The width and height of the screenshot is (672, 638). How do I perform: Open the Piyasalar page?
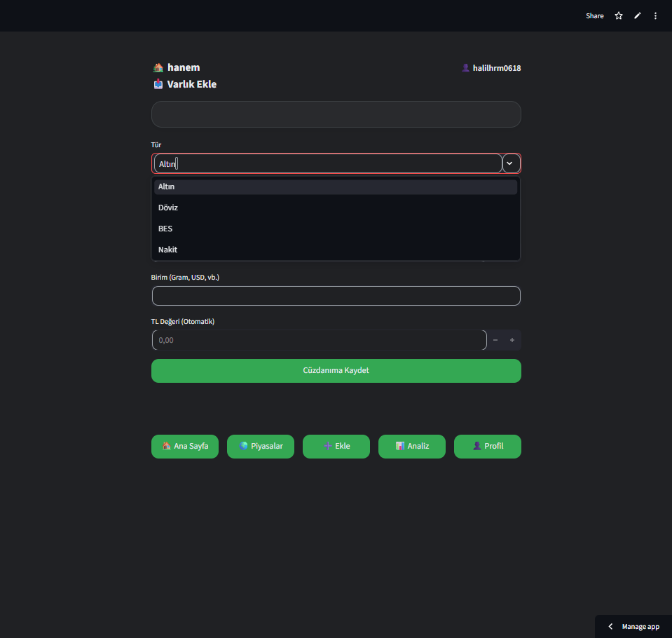click(261, 447)
